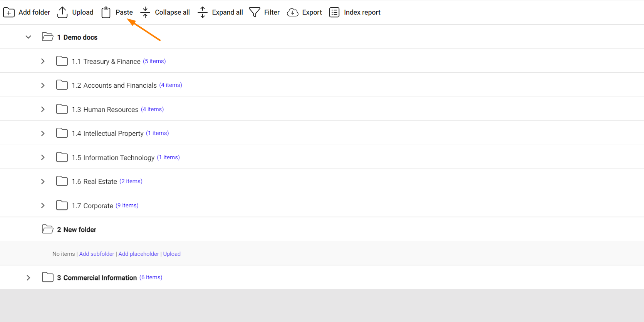The width and height of the screenshot is (644, 322).
Task: Click the Demo docs open folder icon
Action: [x=48, y=37]
